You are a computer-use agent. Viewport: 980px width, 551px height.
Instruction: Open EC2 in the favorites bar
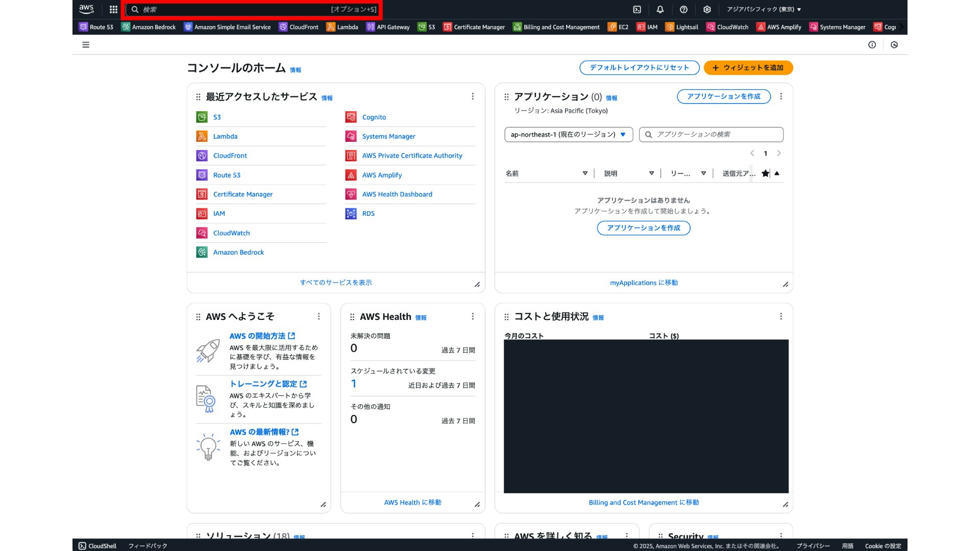click(x=618, y=27)
